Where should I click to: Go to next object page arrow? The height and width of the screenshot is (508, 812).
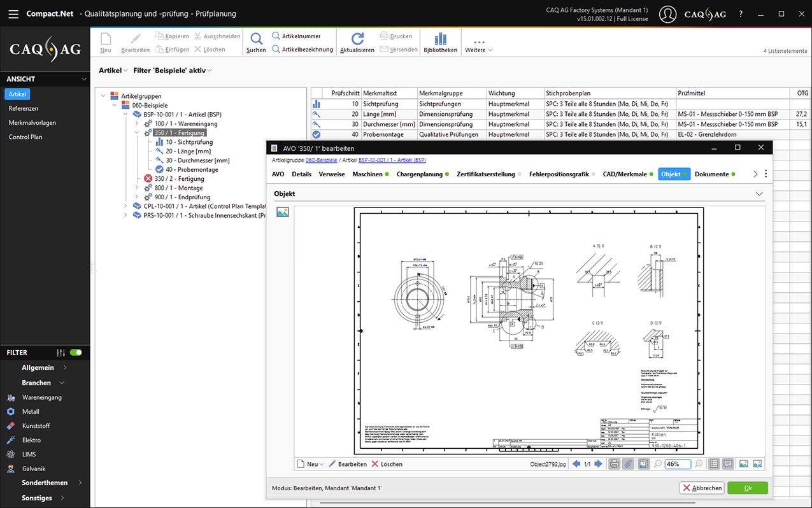(x=598, y=464)
